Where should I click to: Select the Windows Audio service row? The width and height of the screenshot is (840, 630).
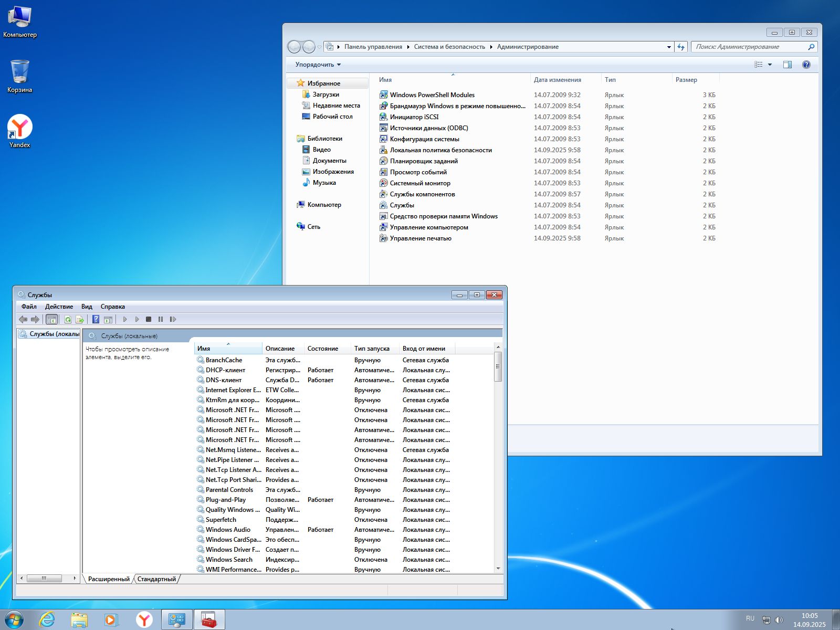344,530
